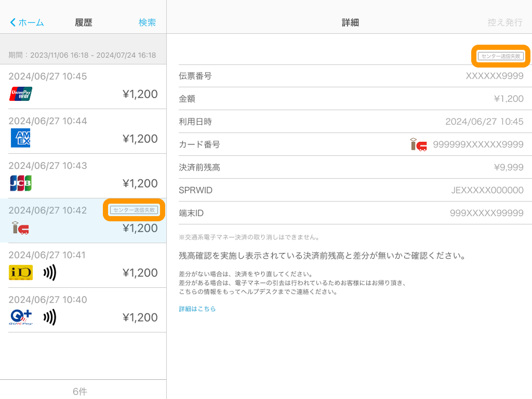This screenshot has height=399, width=532.
Task: Return home via the ホーム back chevron
Action: pyautogui.click(x=25, y=22)
